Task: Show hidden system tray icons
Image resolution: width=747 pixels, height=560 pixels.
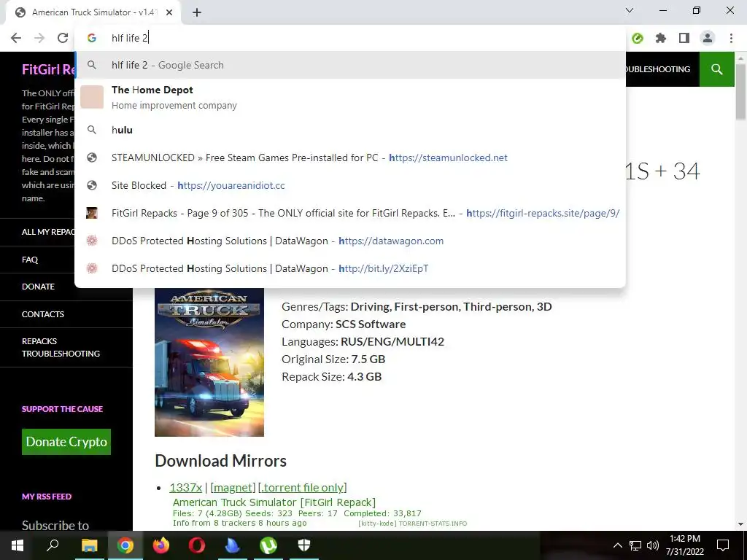Action: pos(617,545)
